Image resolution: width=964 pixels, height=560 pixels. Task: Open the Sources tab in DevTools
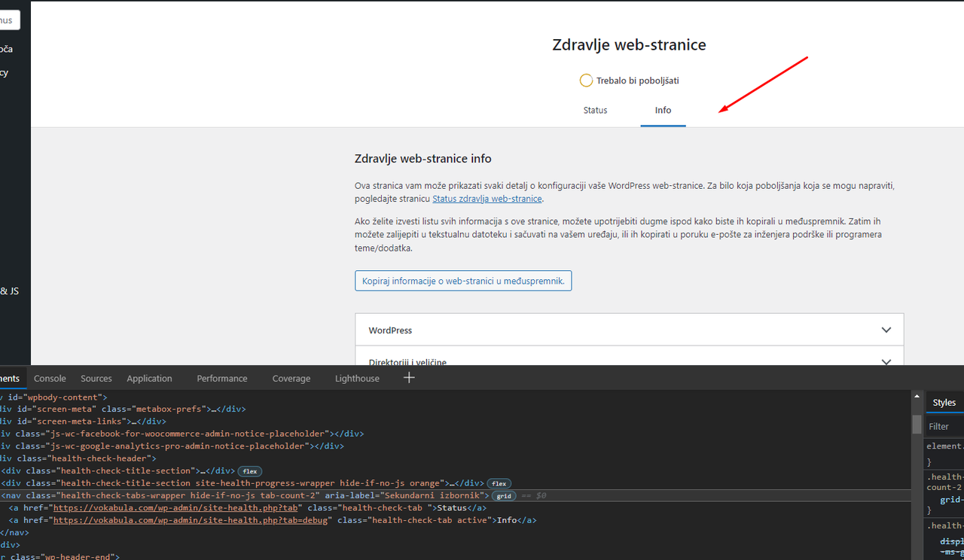(96, 379)
